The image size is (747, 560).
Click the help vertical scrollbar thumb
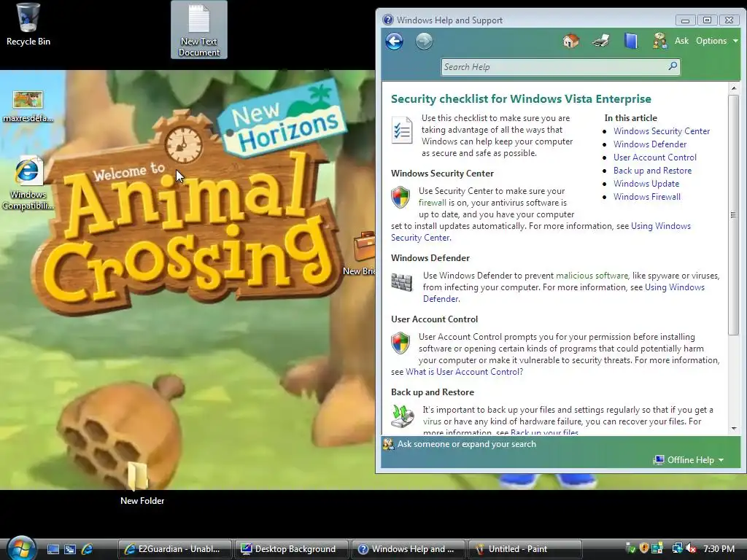tap(734, 214)
